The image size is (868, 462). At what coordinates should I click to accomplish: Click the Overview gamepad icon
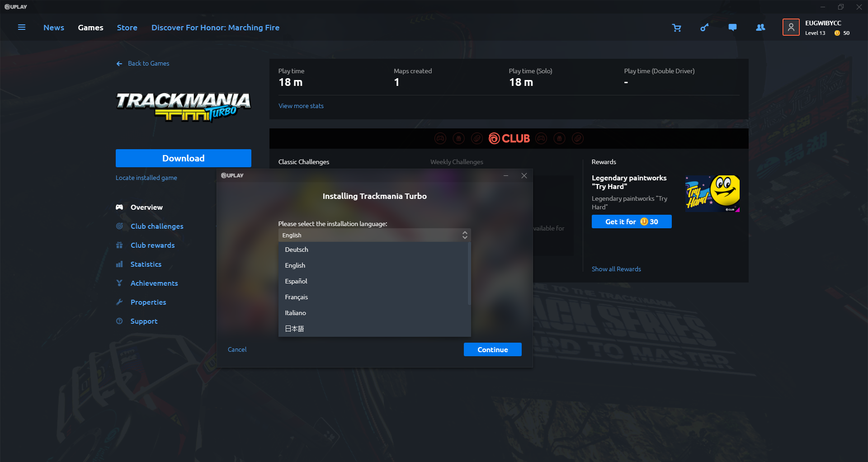coord(119,207)
